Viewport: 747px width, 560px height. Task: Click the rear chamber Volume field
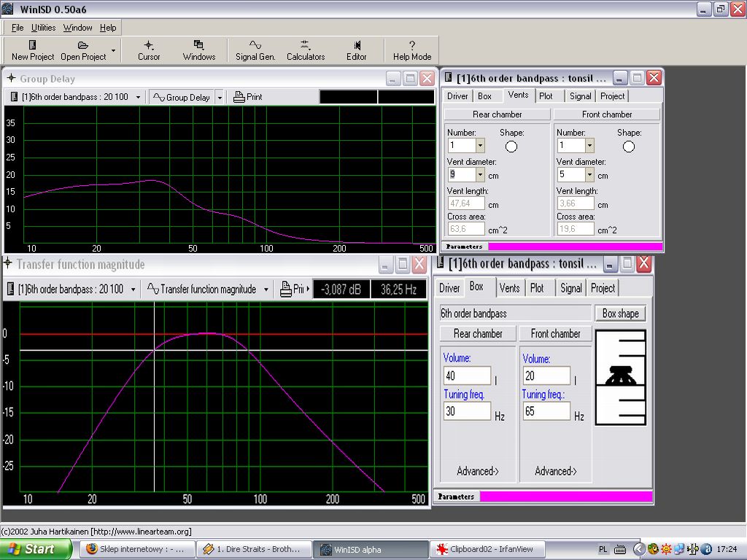pos(467,376)
